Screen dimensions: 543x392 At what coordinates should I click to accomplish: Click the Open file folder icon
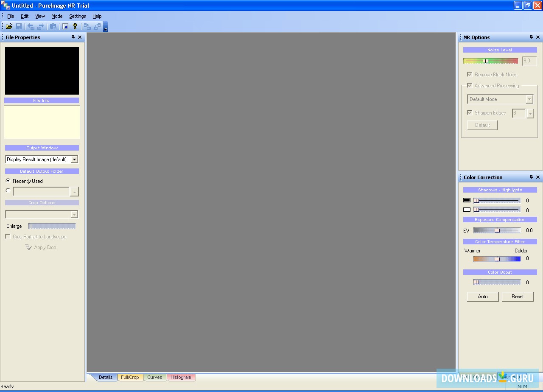click(x=9, y=26)
